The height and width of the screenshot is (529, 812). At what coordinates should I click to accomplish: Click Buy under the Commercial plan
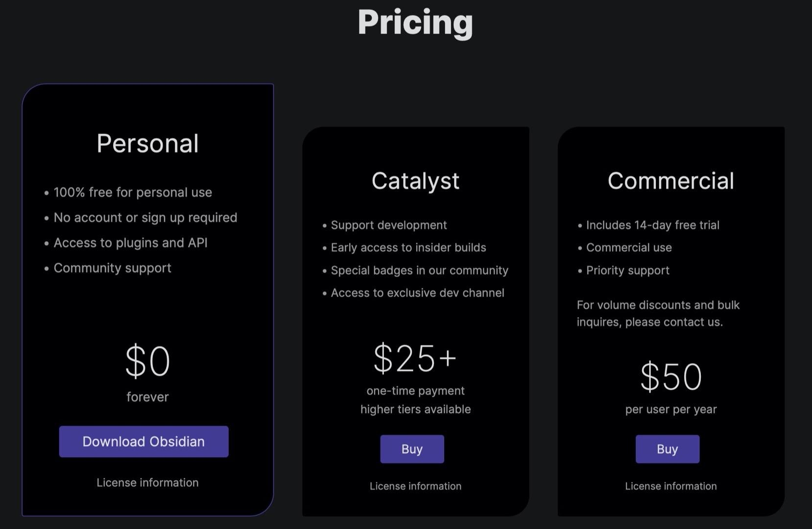point(667,449)
